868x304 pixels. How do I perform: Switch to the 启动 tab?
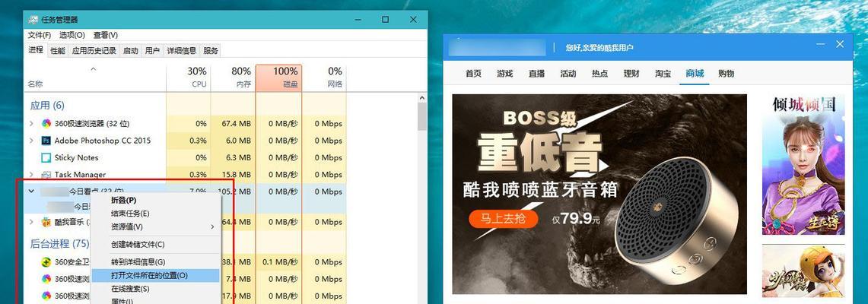tap(130, 51)
